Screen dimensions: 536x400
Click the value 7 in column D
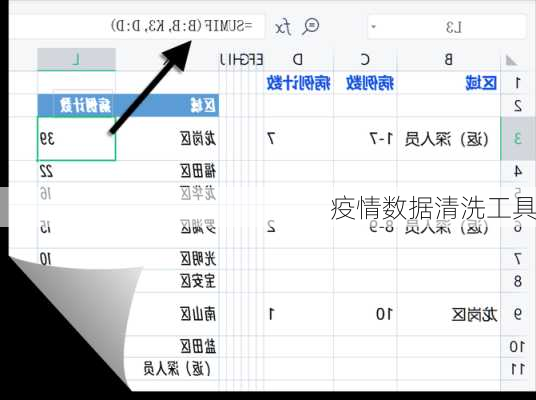pyautogui.click(x=298, y=138)
